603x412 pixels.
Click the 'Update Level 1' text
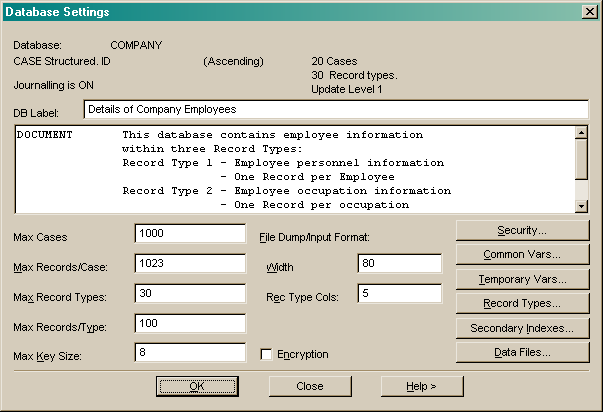pos(346,89)
